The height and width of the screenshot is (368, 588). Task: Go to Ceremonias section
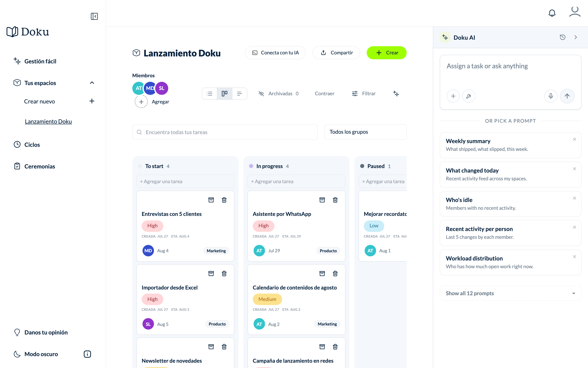coord(34,166)
